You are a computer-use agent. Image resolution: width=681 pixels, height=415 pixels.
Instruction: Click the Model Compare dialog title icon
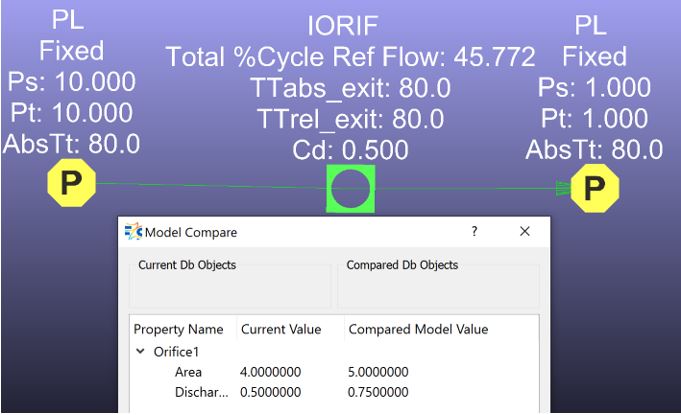pyautogui.click(x=135, y=232)
